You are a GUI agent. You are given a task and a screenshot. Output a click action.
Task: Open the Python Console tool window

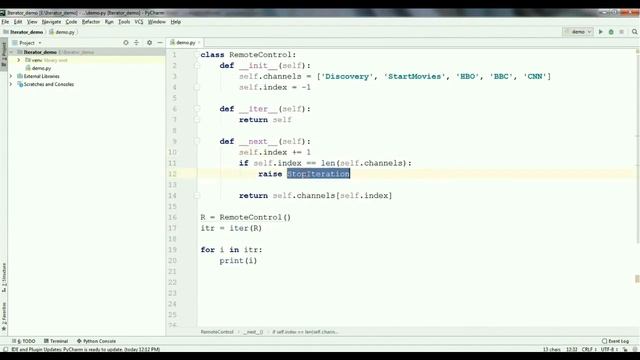click(96, 341)
